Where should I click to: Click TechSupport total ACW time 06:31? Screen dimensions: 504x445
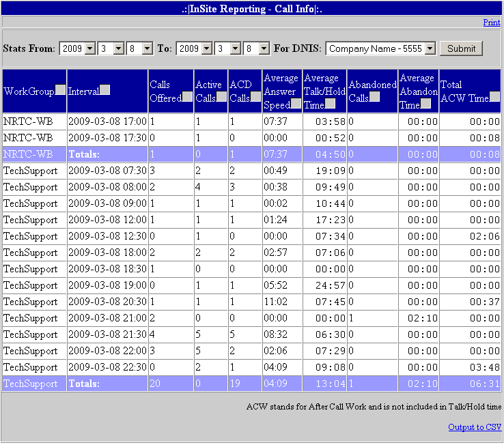tap(470, 384)
